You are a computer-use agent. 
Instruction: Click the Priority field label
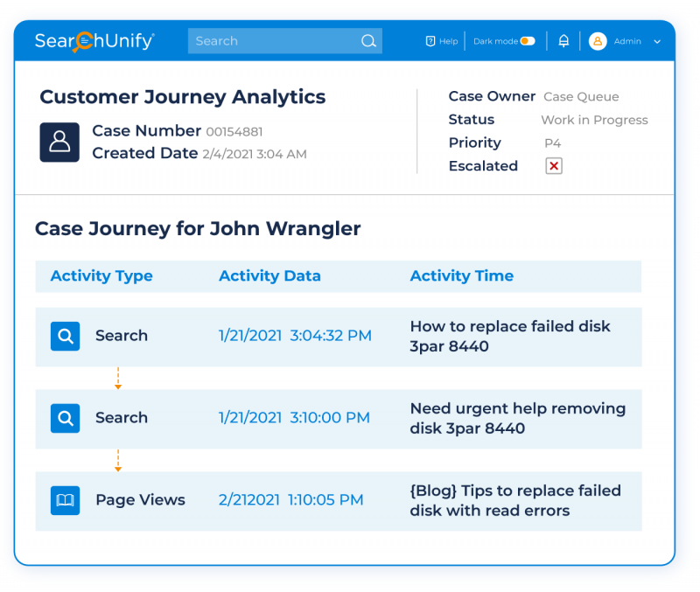[475, 143]
